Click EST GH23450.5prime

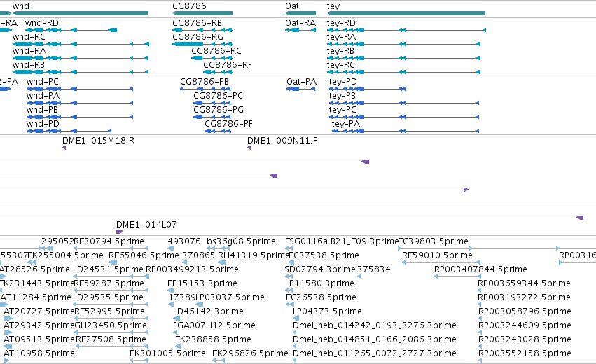pyautogui.click(x=111, y=325)
